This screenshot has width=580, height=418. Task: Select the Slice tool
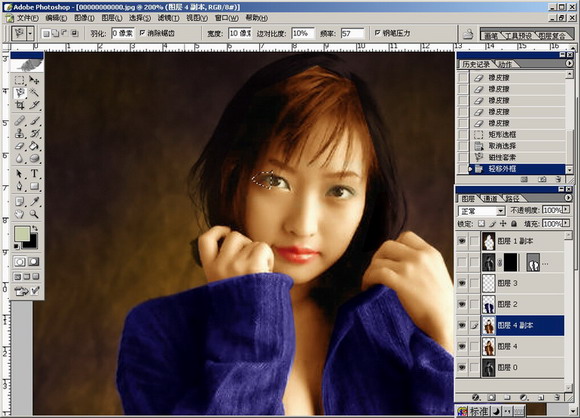34,105
